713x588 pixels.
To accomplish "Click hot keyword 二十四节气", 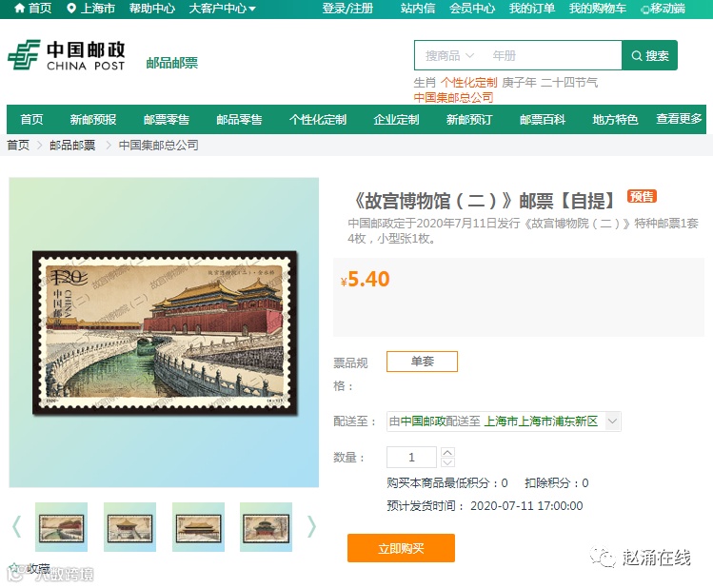I will point(569,82).
